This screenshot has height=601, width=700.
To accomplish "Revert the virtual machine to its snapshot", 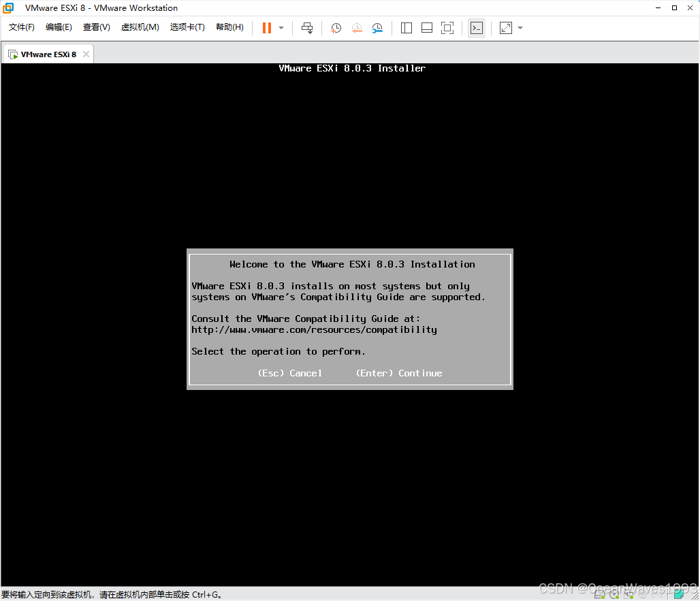I will tap(357, 28).
